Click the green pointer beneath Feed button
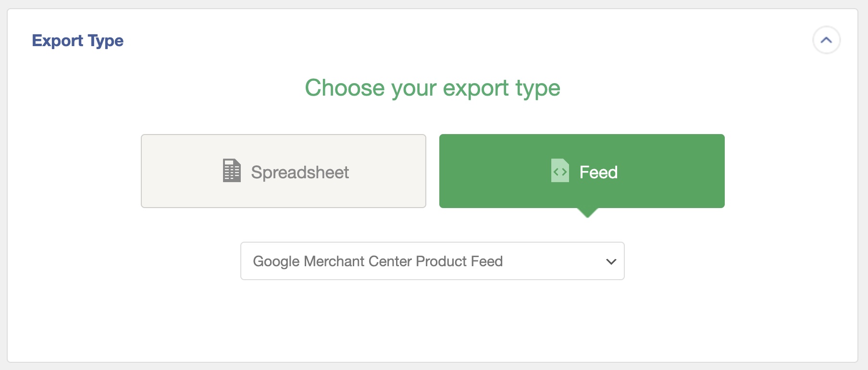 587,213
